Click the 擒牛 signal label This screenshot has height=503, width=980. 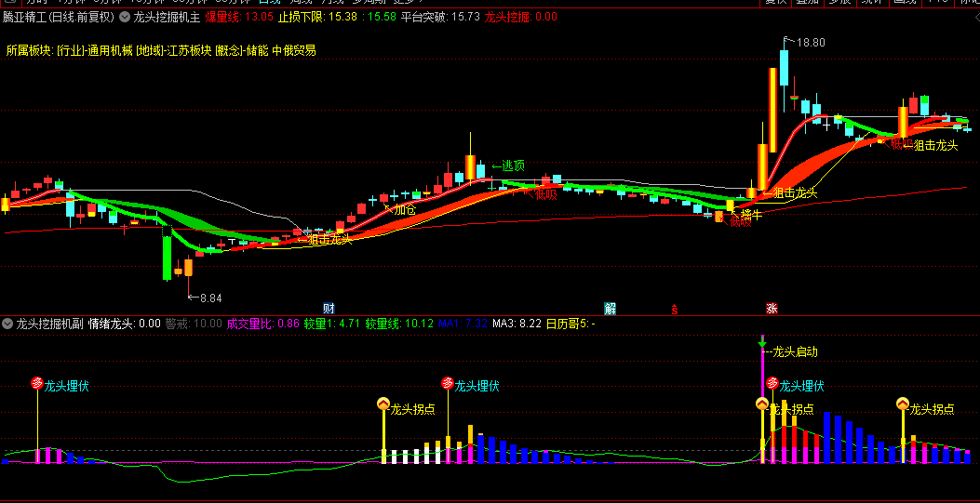[751, 215]
